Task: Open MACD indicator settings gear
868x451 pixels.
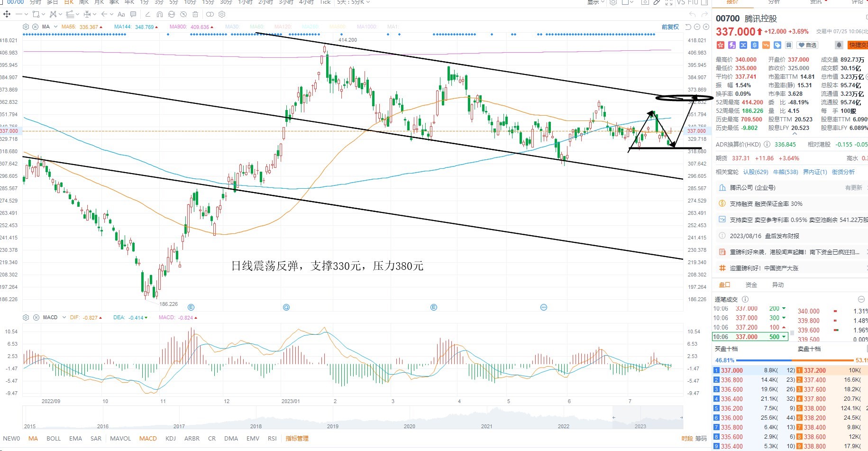Action: point(26,317)
